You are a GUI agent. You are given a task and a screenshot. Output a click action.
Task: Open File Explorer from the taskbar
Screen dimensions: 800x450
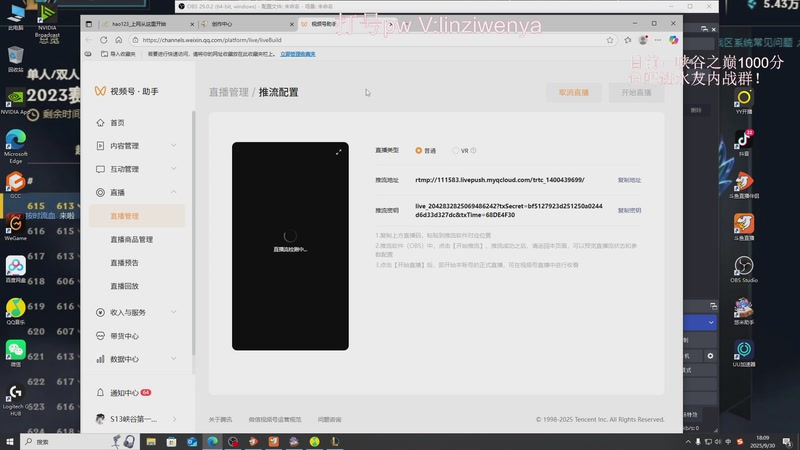point(151,442)
